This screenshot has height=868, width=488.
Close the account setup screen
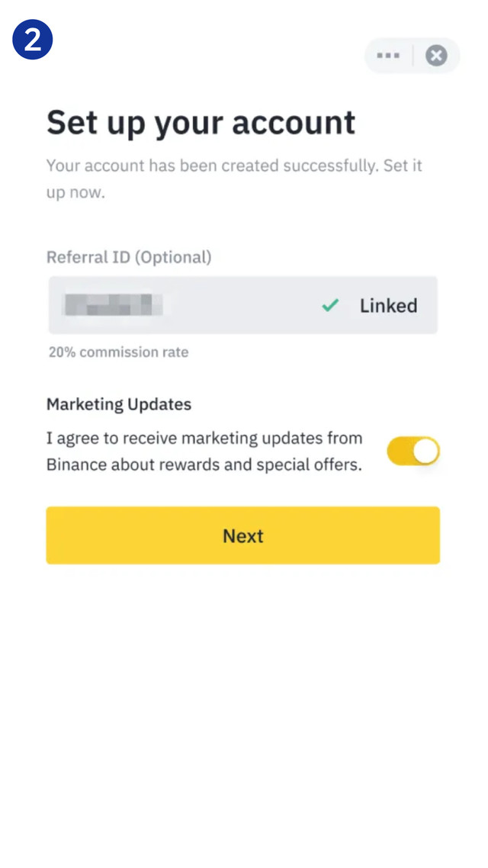pos(436,56)
